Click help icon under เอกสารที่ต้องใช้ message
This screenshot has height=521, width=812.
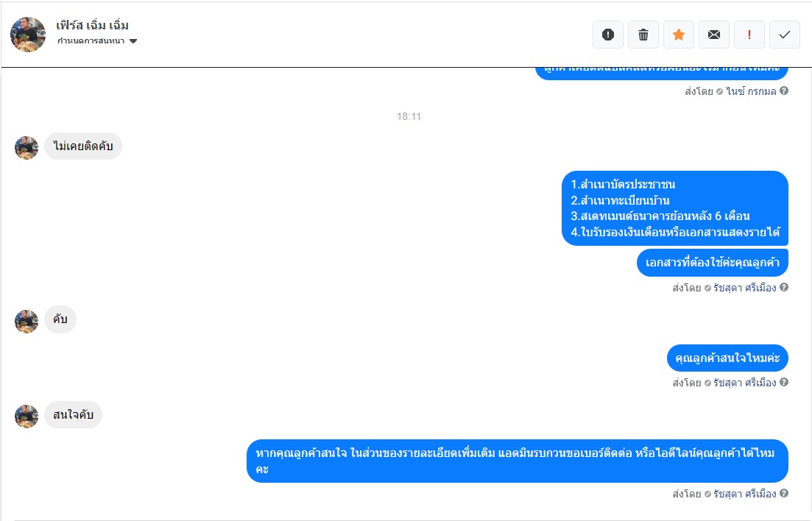784,287
